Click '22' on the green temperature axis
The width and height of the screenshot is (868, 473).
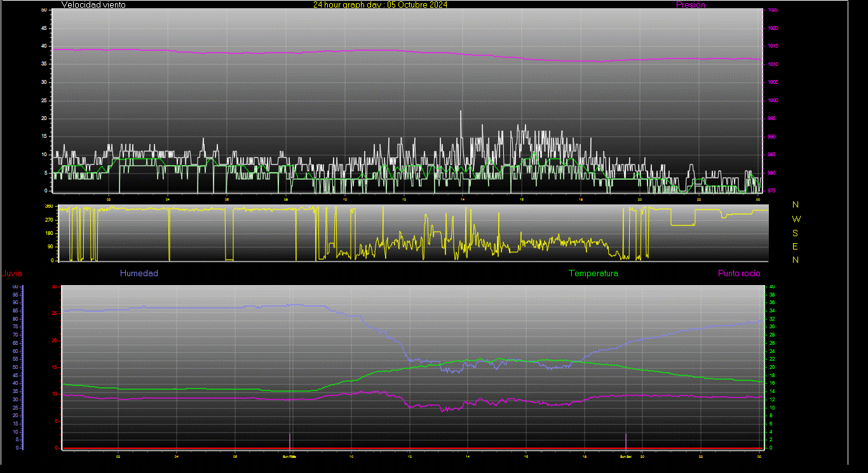pos(772,359)
